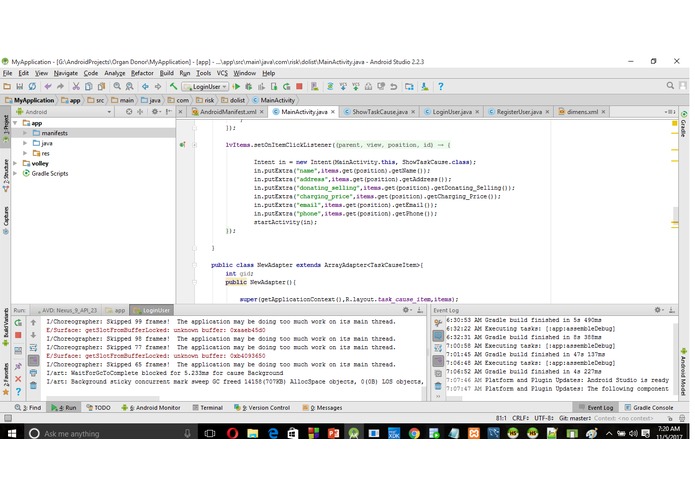Image resolution: width=695 pixels, height=494 pixels.
Task: Click the Event Log button in status bar
Action: click(x=596, y=408)
